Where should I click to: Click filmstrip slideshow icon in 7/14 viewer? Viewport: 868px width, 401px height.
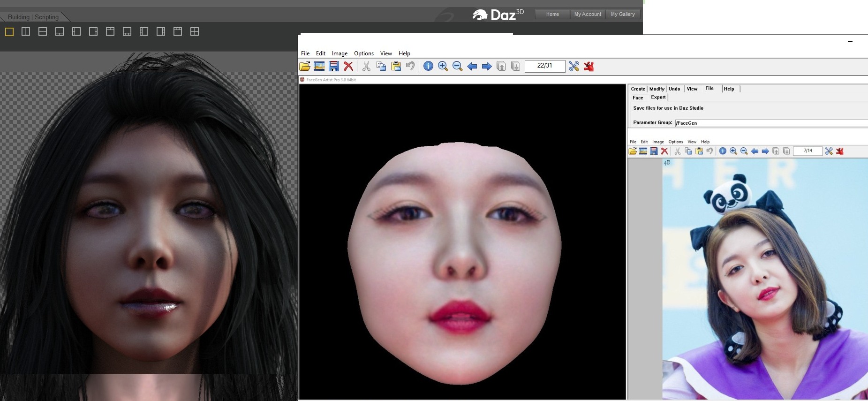click(x=643, y=151)
